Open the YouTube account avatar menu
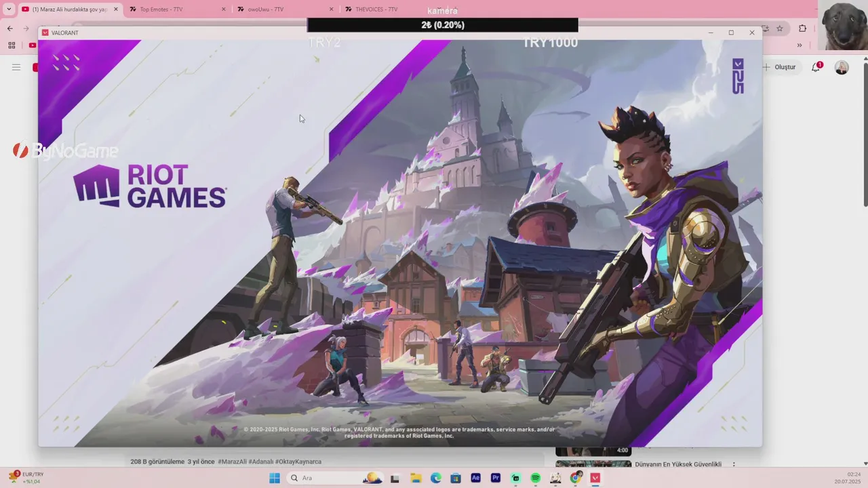 [842, 67]
